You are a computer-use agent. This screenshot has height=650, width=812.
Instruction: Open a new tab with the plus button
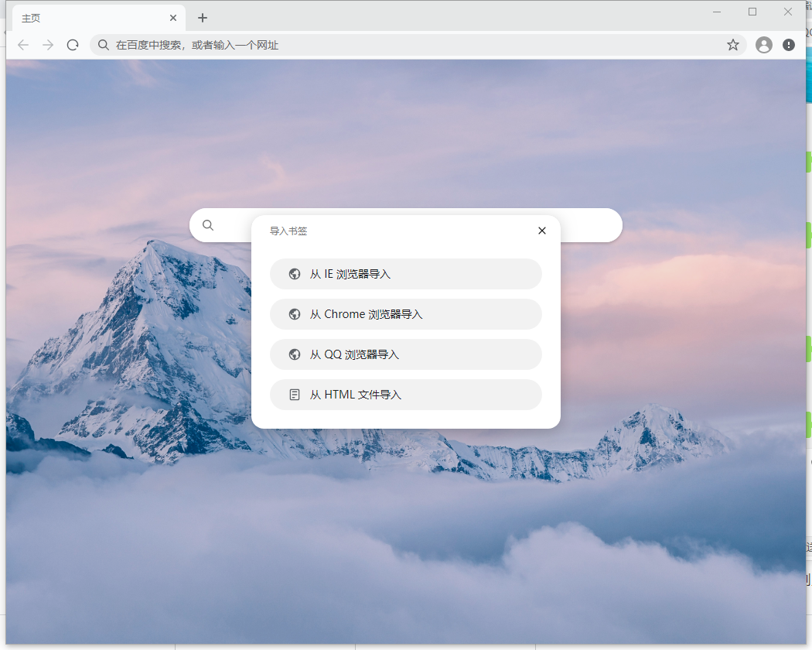click(x=203, y=18)
